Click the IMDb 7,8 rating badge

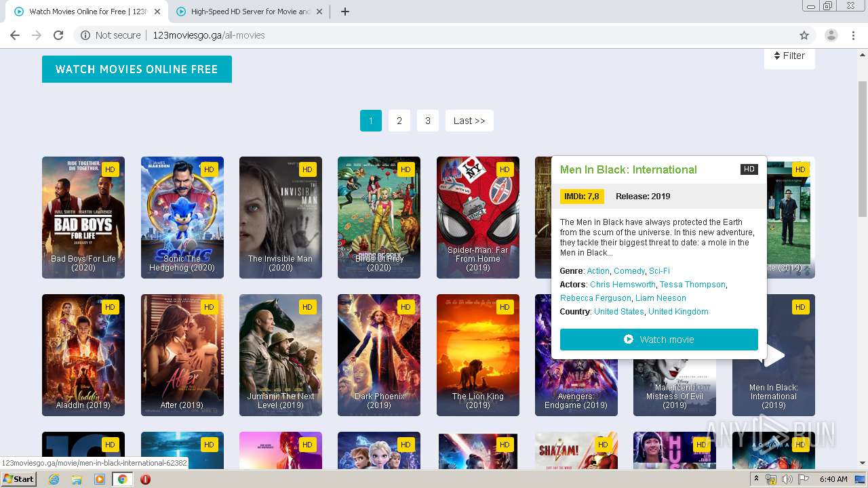(582, 197)
